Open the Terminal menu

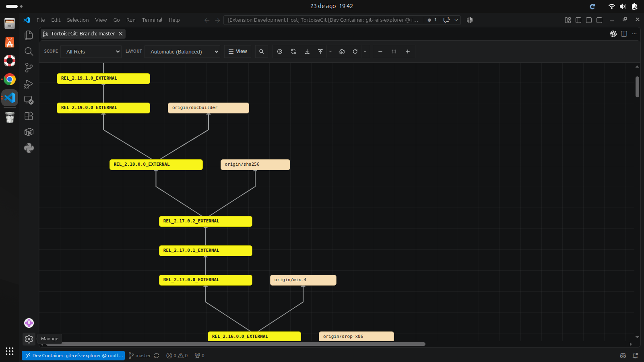(x=152, y=20)
